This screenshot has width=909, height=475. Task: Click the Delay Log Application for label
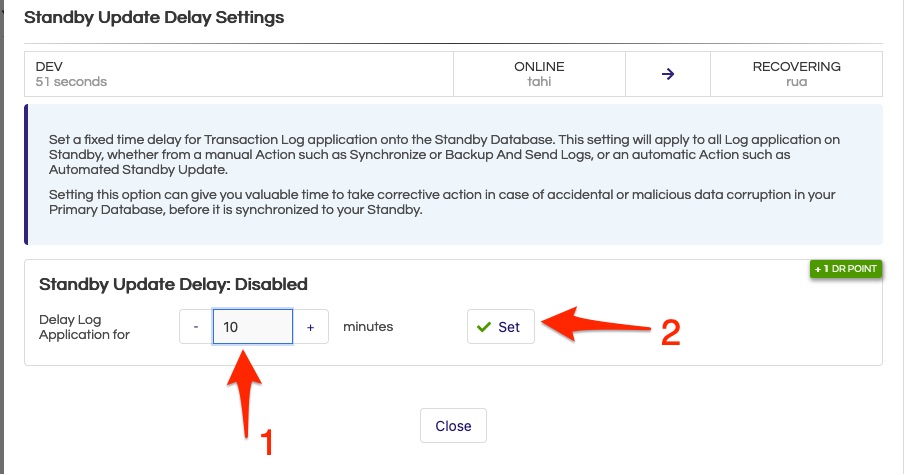(x=85, y=327)
